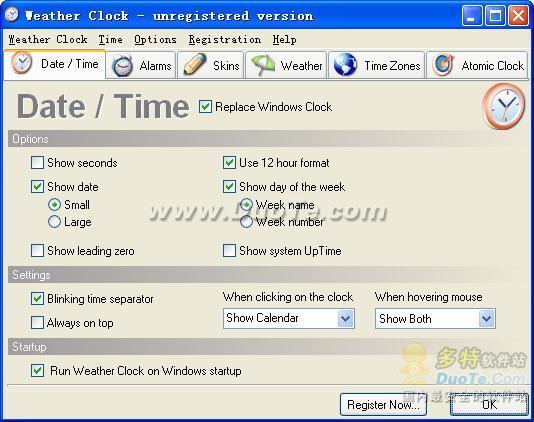534x422 pixels.
Task: Select Large date size option
Action: coord(54,222)
